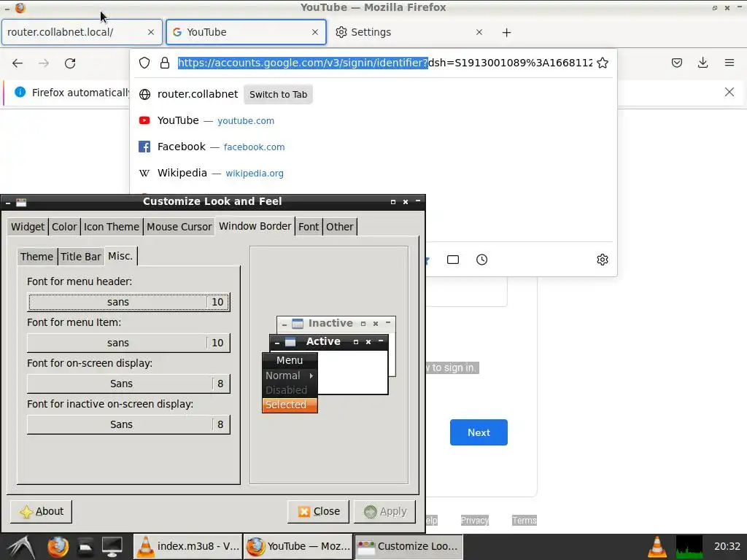Click the history search shortcut clock icon
Image resolution: width=747 pixels, height=560 pixels.
point(482,260)
